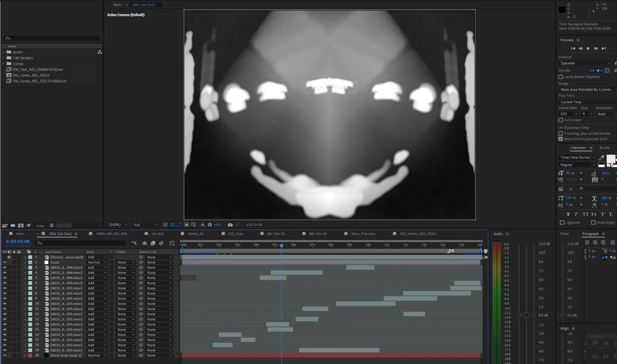Open Preview panel menu

pyautogui.click(x=578, y=40)
